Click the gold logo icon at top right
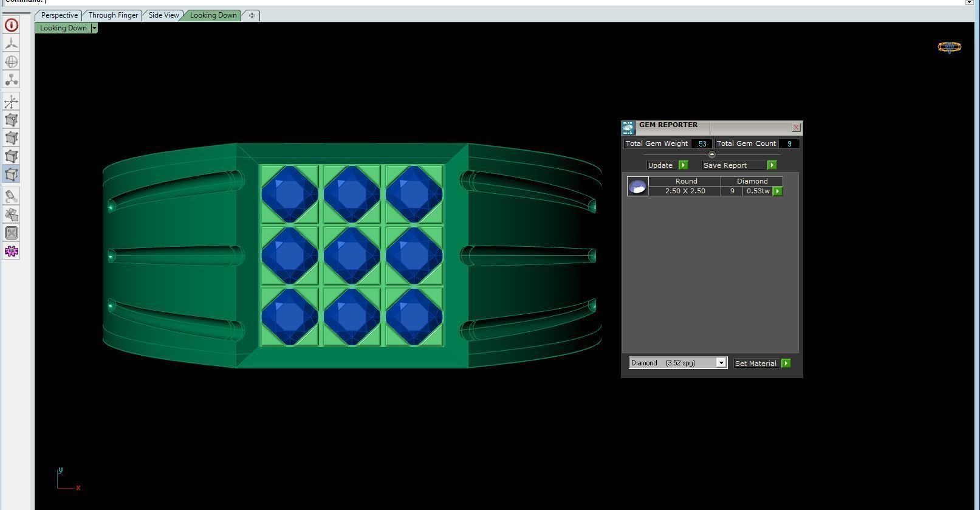This screenshot has width=980, height=510. click(950, 47)
